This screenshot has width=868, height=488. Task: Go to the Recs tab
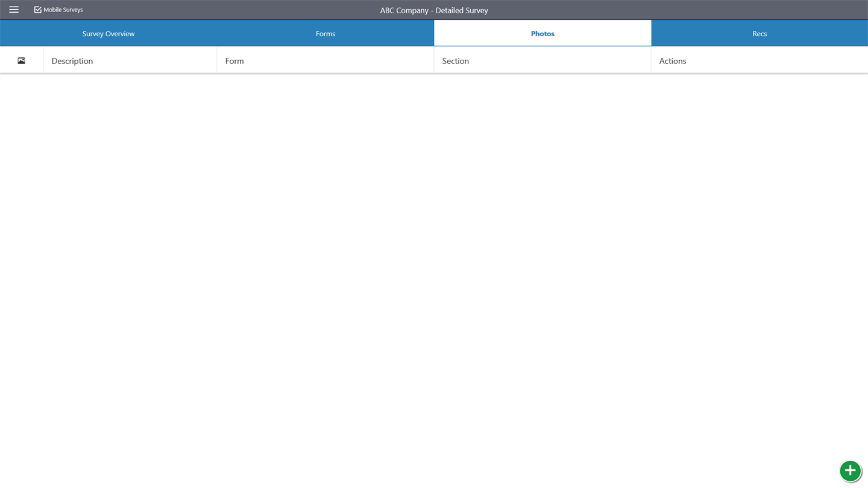(x=759, y=33)
